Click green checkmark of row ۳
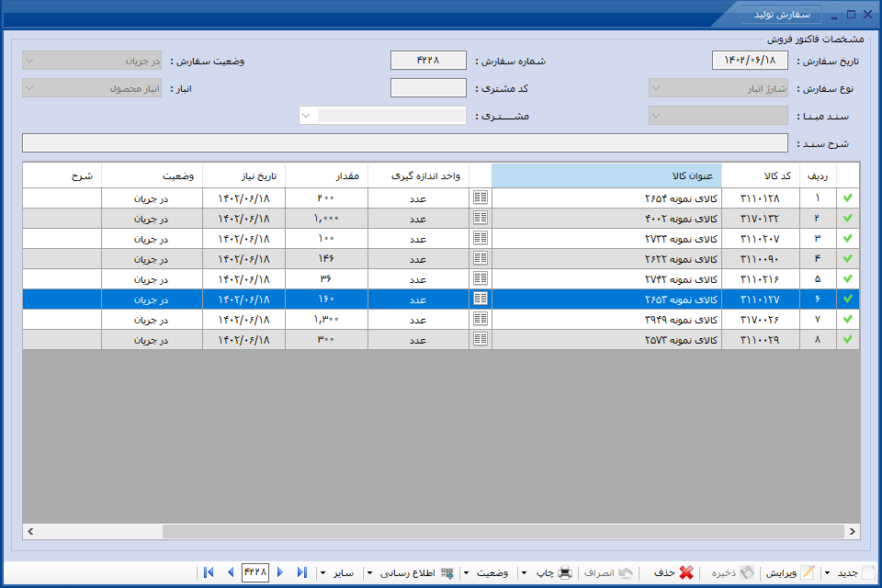The image size is (882, 588). (848, 238)
